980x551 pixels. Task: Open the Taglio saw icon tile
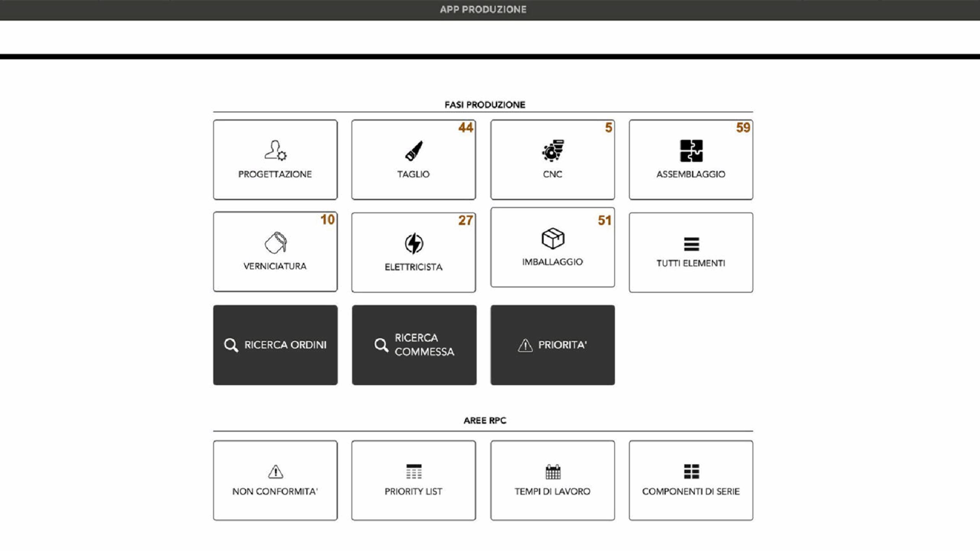coord(414,150)
